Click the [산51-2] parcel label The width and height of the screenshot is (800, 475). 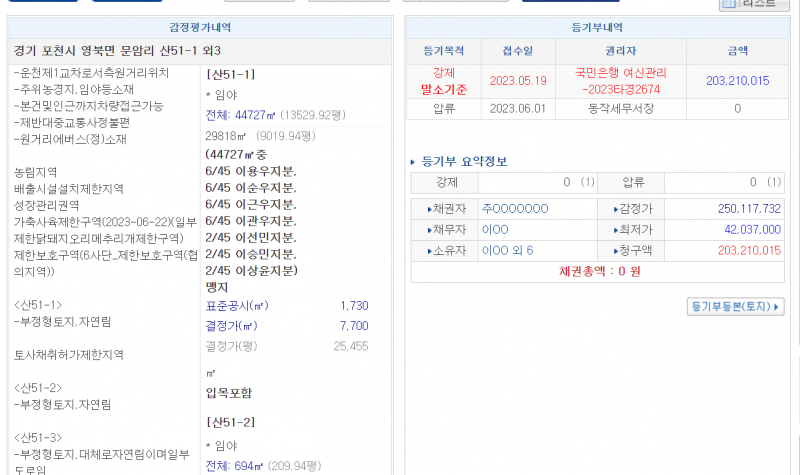point(230,423)
